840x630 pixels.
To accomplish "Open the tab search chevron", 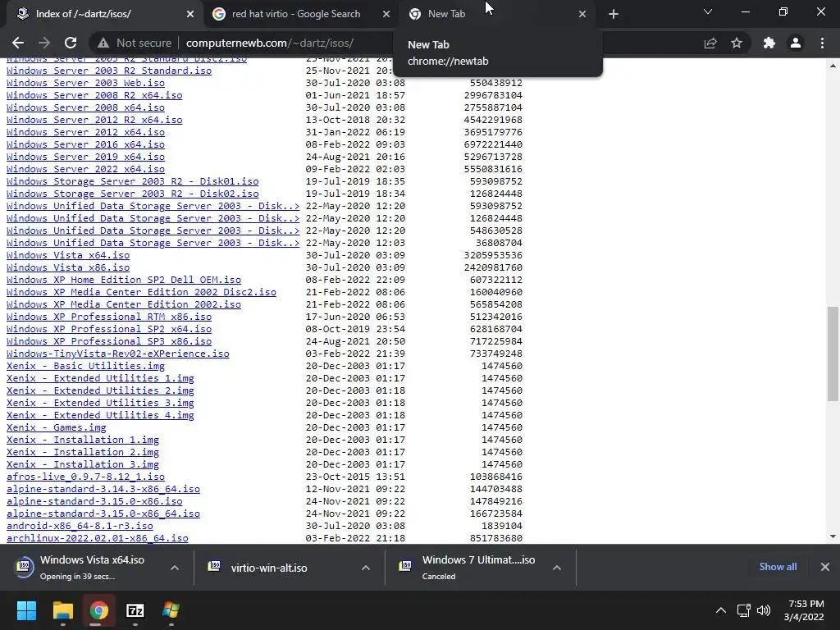I will click(708, 11).
